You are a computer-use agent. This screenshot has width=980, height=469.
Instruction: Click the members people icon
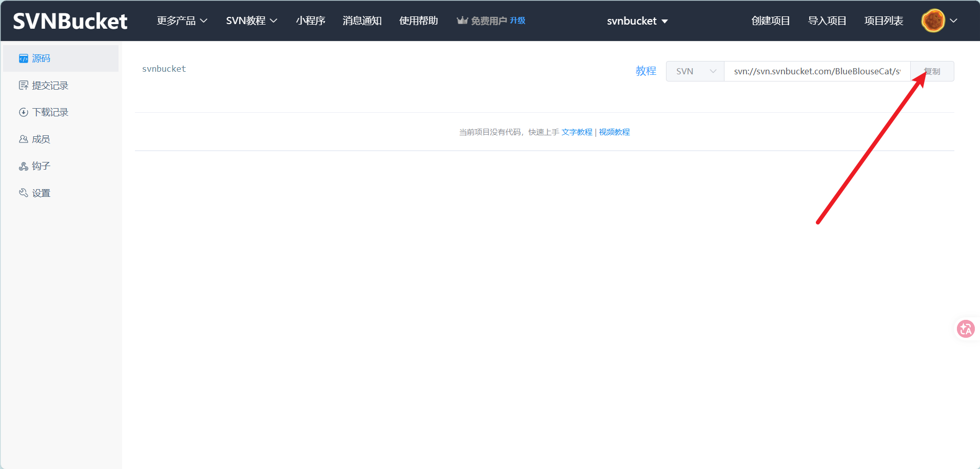click(24, 139)
